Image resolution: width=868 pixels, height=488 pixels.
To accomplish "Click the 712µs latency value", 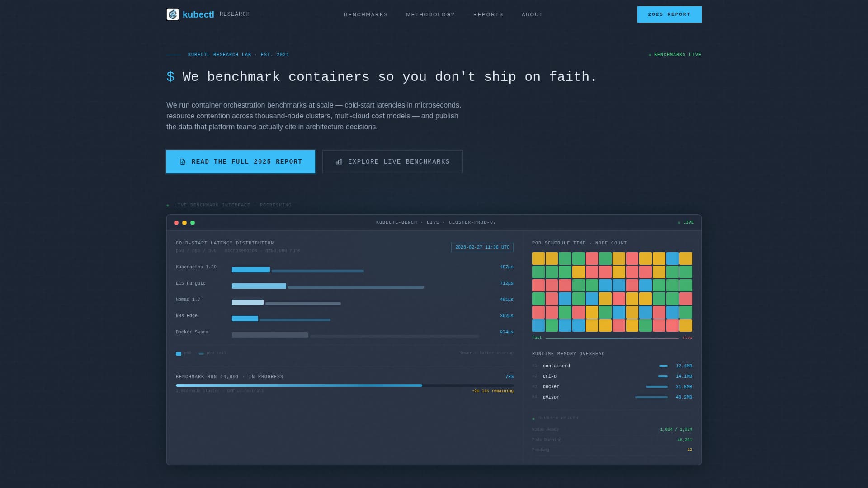I will coord(507,283).
